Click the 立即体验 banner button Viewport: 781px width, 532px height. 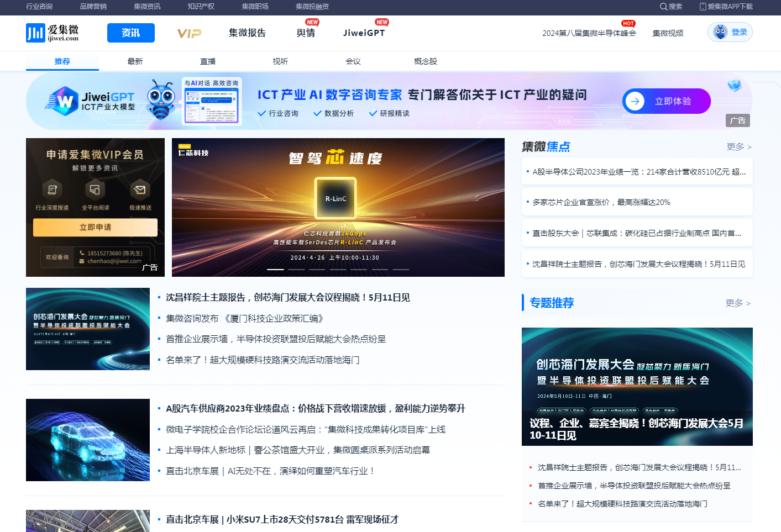(667, 101)
